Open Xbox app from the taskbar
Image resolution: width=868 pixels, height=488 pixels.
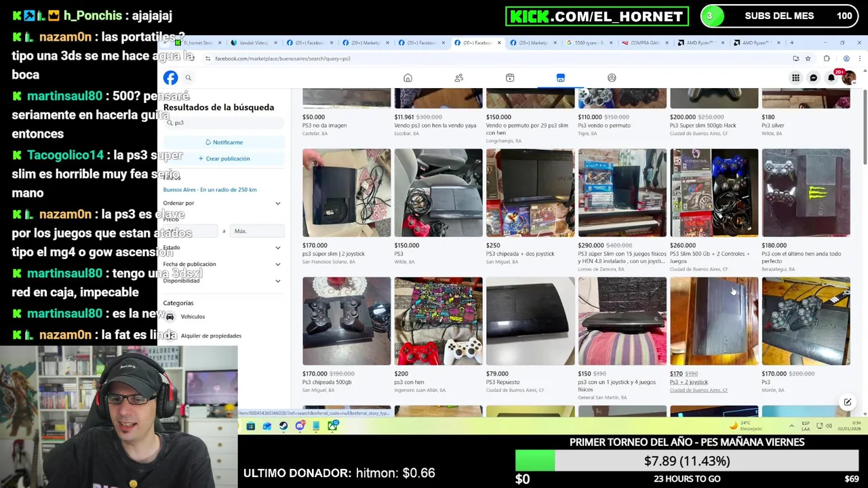tap(332, 426)
